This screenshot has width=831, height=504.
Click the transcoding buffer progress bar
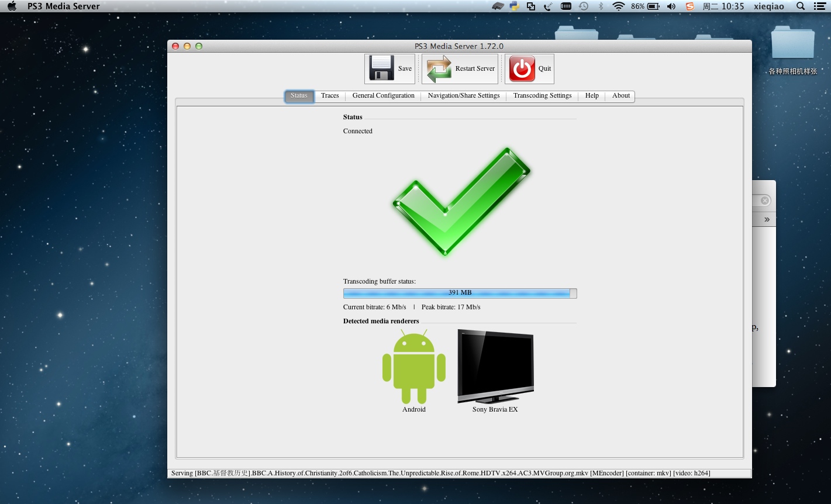(x=460, y=293)
